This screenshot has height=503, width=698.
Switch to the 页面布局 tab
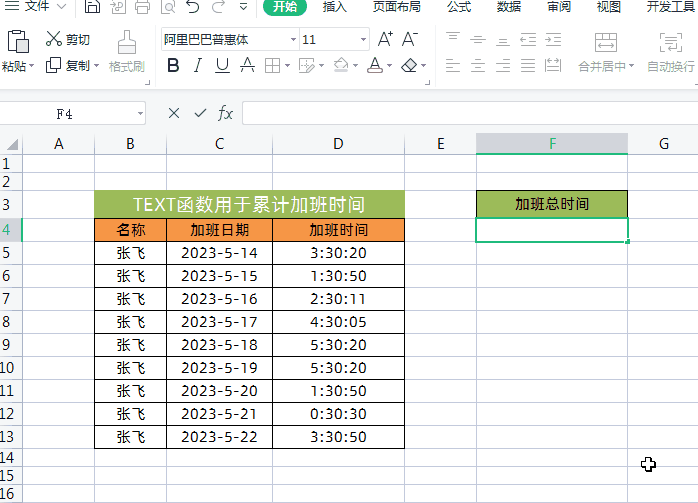(x=397, y=6)
